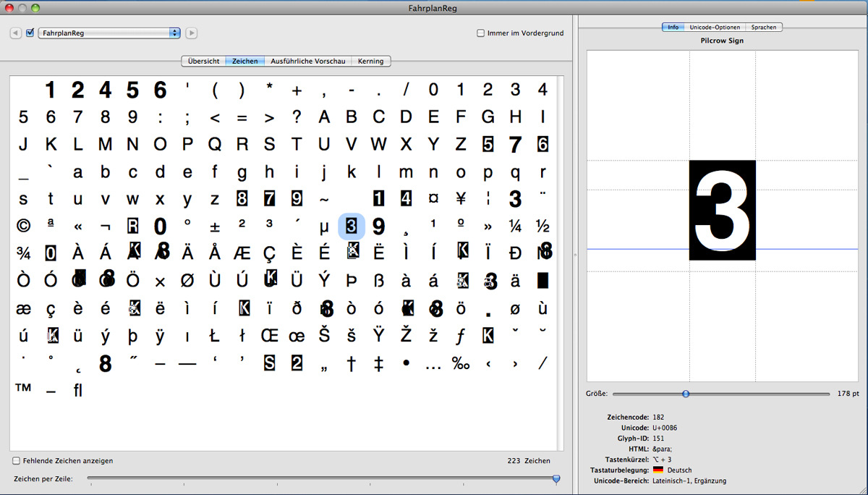Go to next font arrow button
Viewport: 868px width, 495px height.
coord(192,33)
